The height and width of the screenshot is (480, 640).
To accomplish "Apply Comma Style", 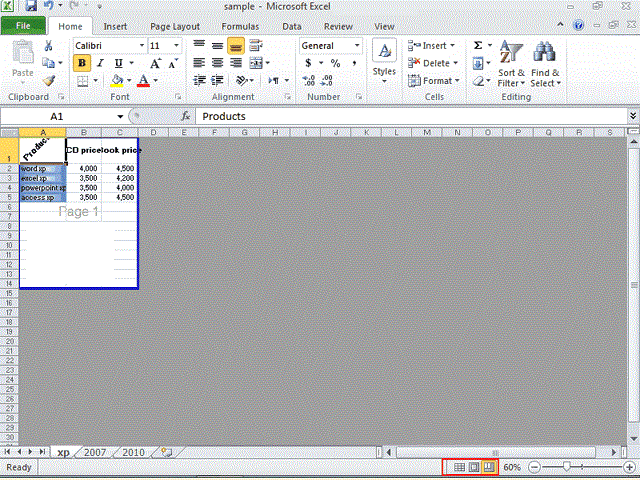I will pos(354,63).
